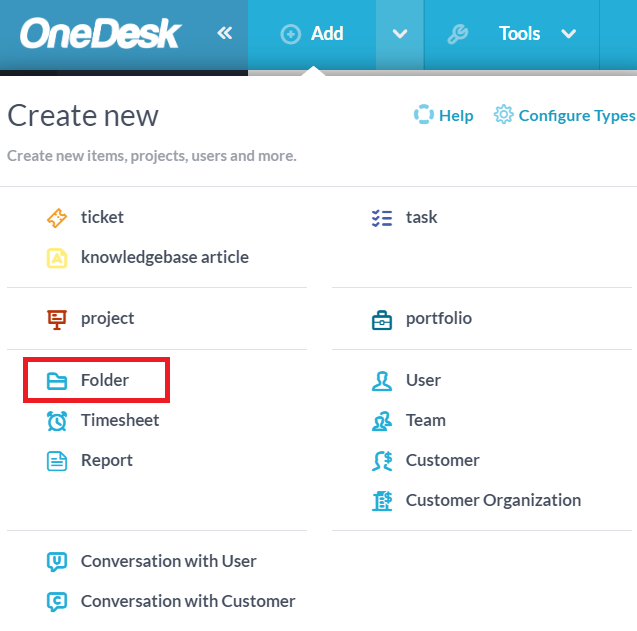Choose Customer option
This screenshot has width=637, height=631.
442,460
